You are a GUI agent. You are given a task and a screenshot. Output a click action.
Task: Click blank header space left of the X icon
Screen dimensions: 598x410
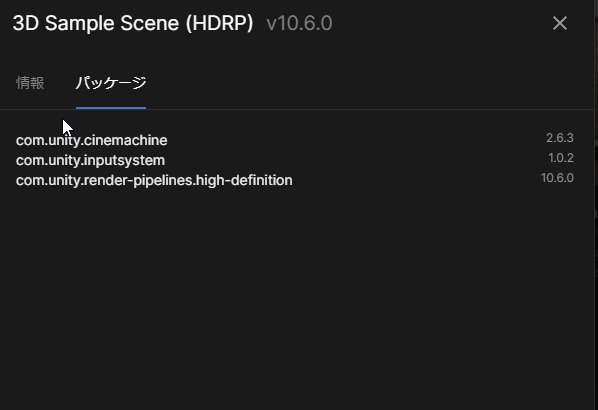tap(442, 23)
